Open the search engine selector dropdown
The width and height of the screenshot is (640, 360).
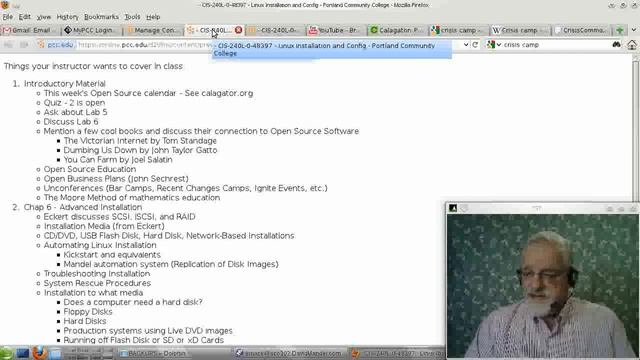[493, 45]
